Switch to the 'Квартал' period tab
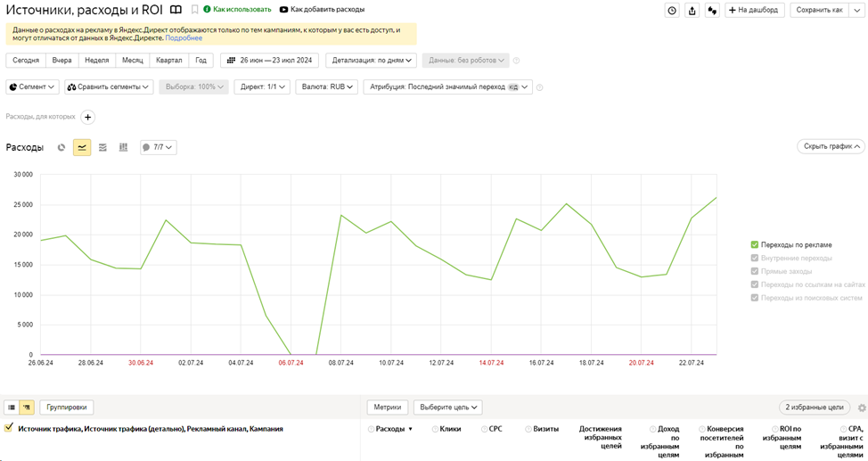Screen dimensions: 868x461 168,61
